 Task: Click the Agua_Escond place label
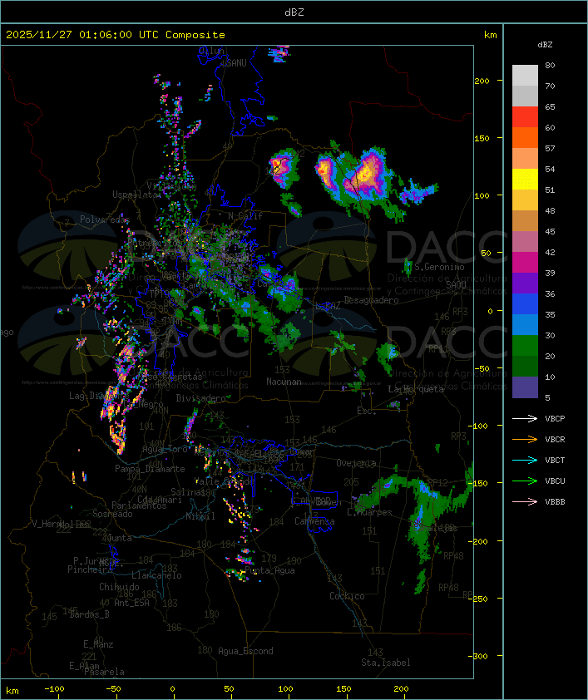tap(245, 651)
